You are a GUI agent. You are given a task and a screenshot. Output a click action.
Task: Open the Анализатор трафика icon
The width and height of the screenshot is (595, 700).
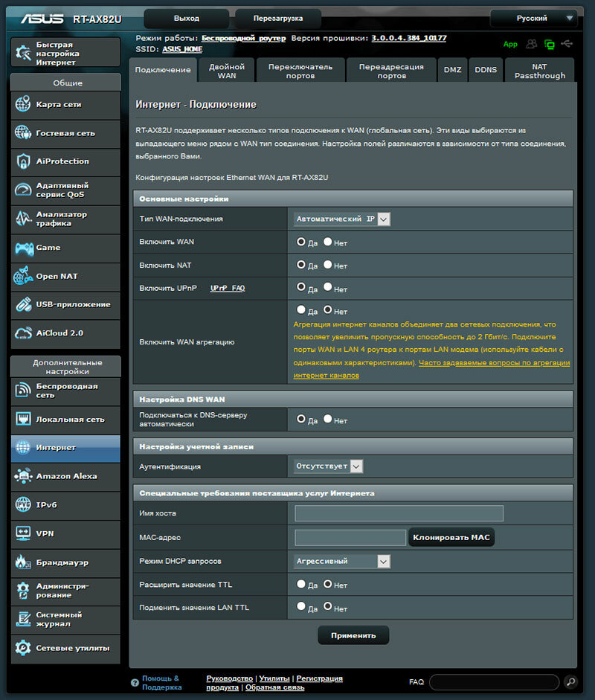(x=23, y=218)
